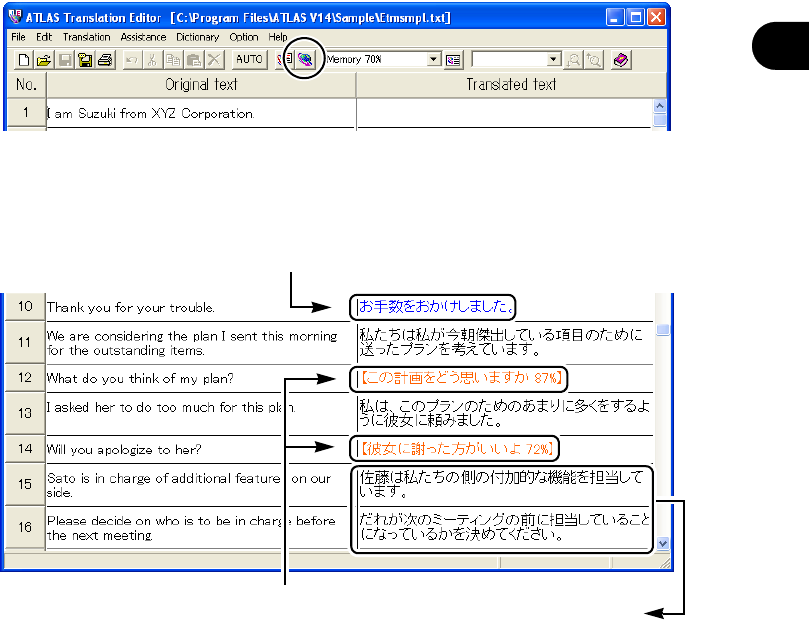Select row number 12 header

(x=25, y=378)
